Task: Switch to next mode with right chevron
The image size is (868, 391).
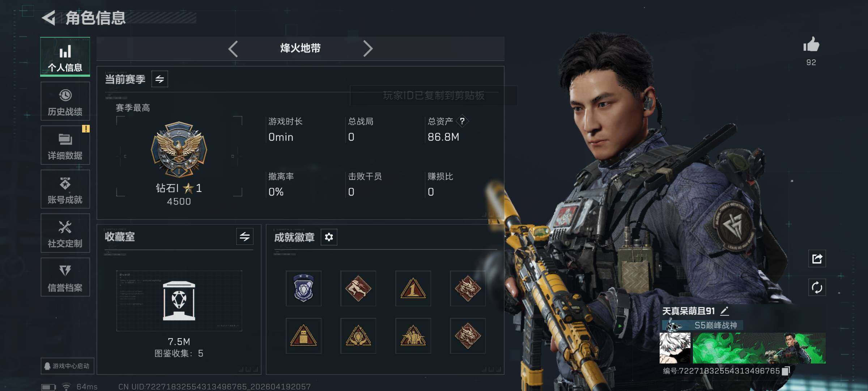Action: pyautogui.click(x=368, y=49)
